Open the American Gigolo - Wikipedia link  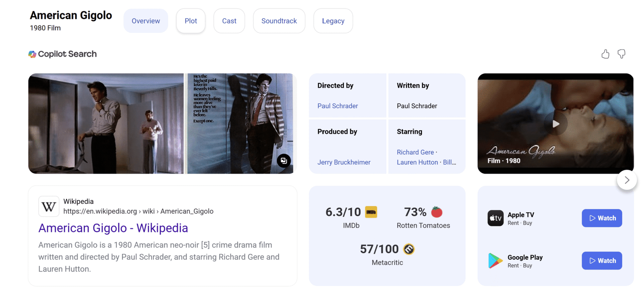113,228
